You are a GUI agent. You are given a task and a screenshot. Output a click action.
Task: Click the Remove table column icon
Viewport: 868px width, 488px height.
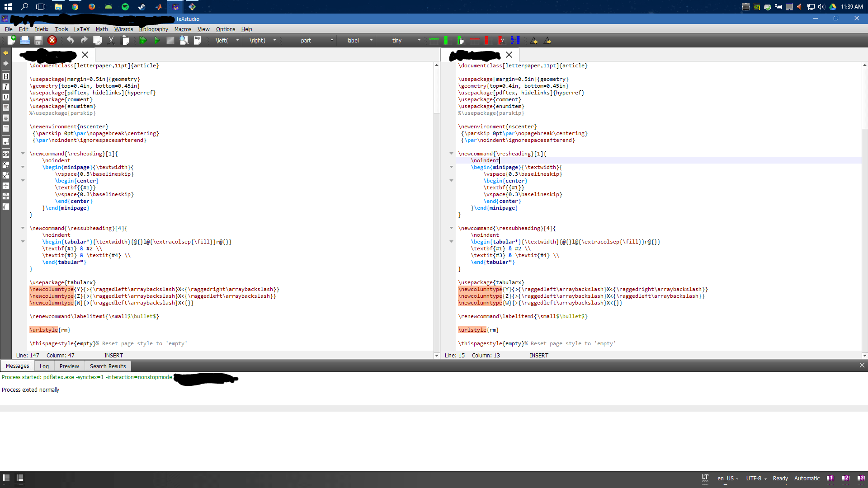click(x=486, y=41)
